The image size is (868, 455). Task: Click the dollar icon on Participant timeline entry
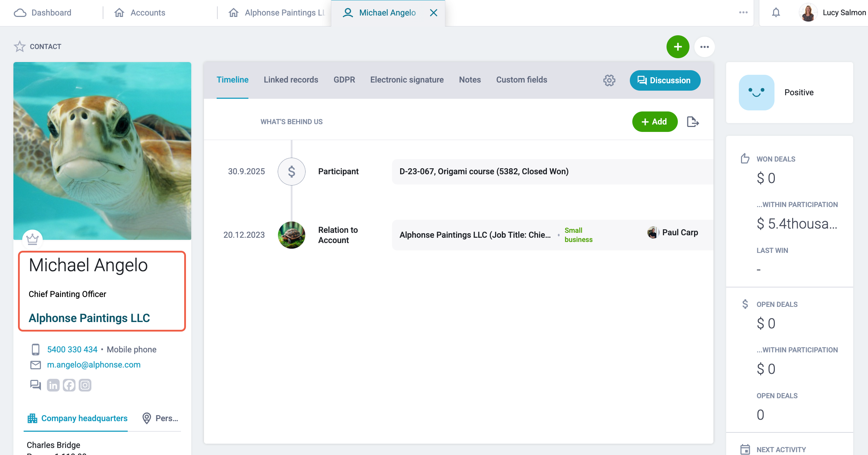click(x=291, y=171)
